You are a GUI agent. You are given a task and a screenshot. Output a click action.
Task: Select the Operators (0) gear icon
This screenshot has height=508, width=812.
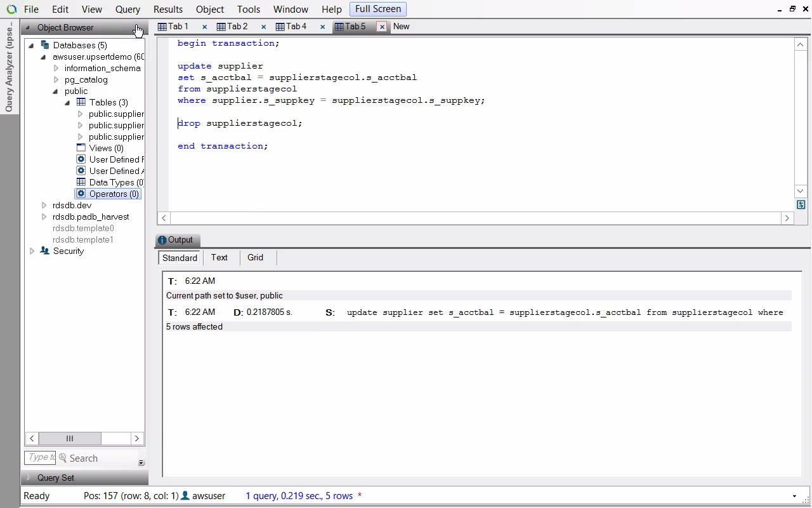[x=81, y=194]
